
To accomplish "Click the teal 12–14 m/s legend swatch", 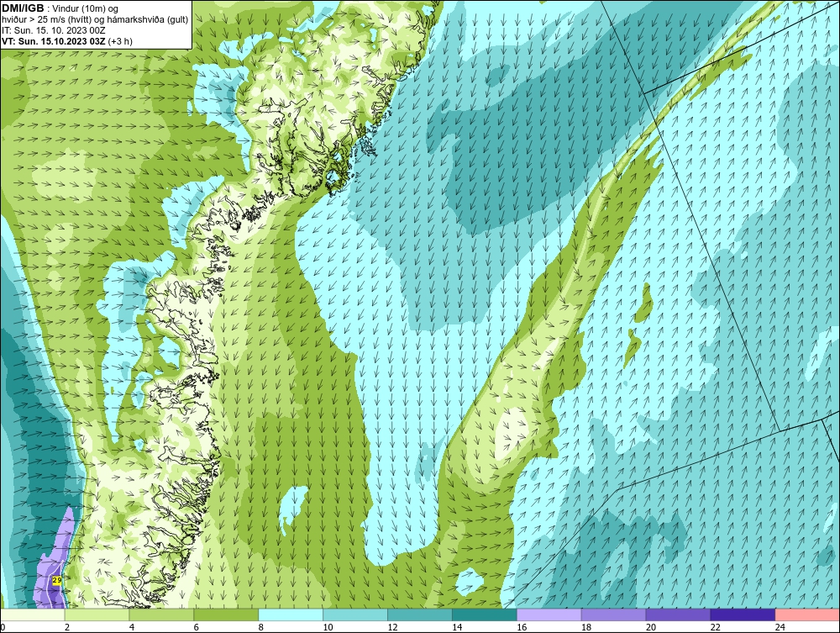I will click(420, 615).
